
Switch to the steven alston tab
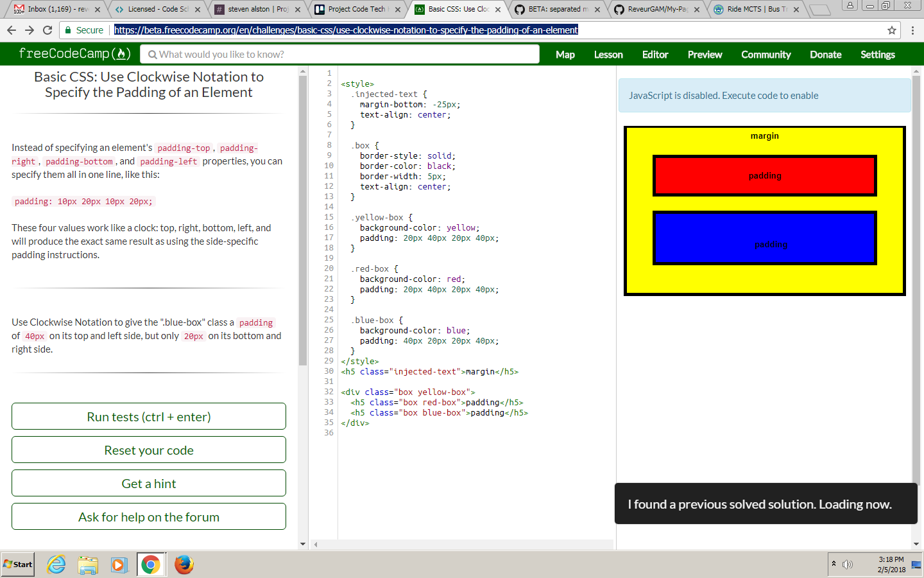tap(257, 9)
